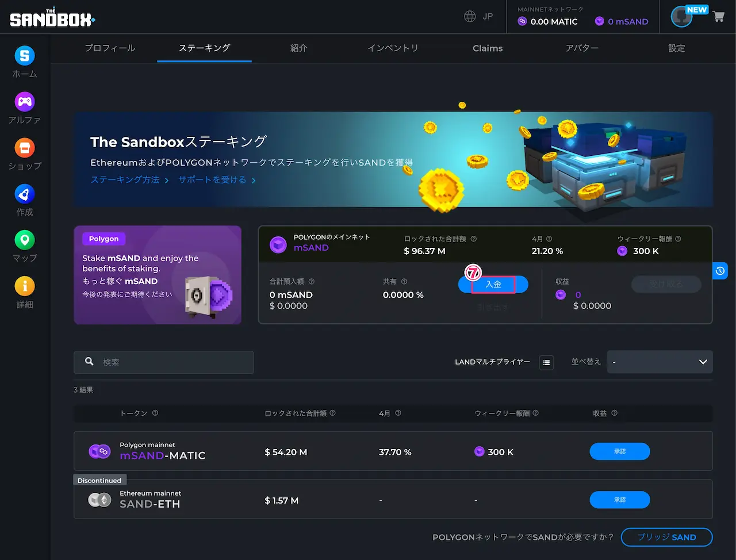Click the disabled 受け取る button
736x560 pixels.
coord(666,285)
